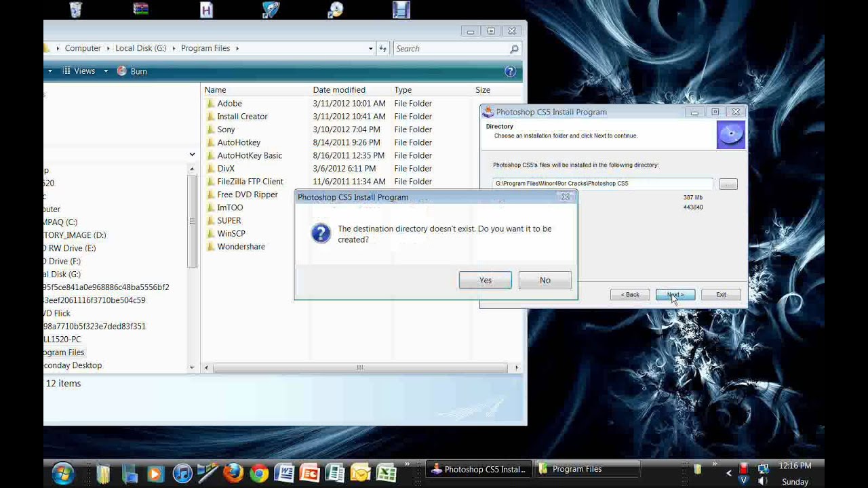Switch to Program Files taskbar button
This screenshot has height=488, width=868.
pos(587,469)
